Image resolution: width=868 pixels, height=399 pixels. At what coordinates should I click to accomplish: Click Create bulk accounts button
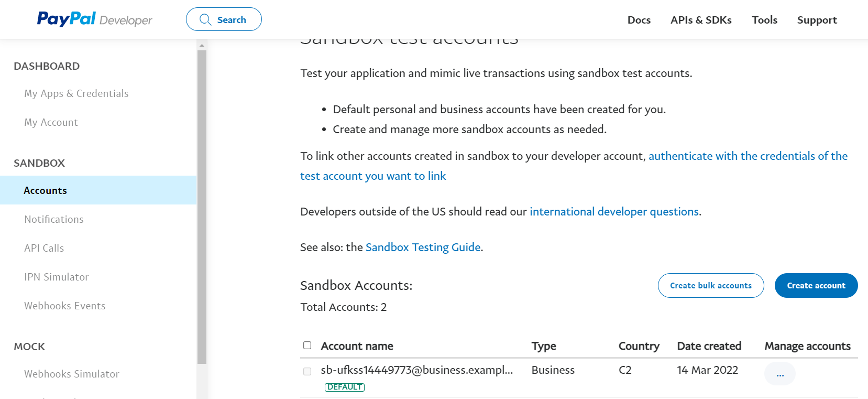point(710,286)
